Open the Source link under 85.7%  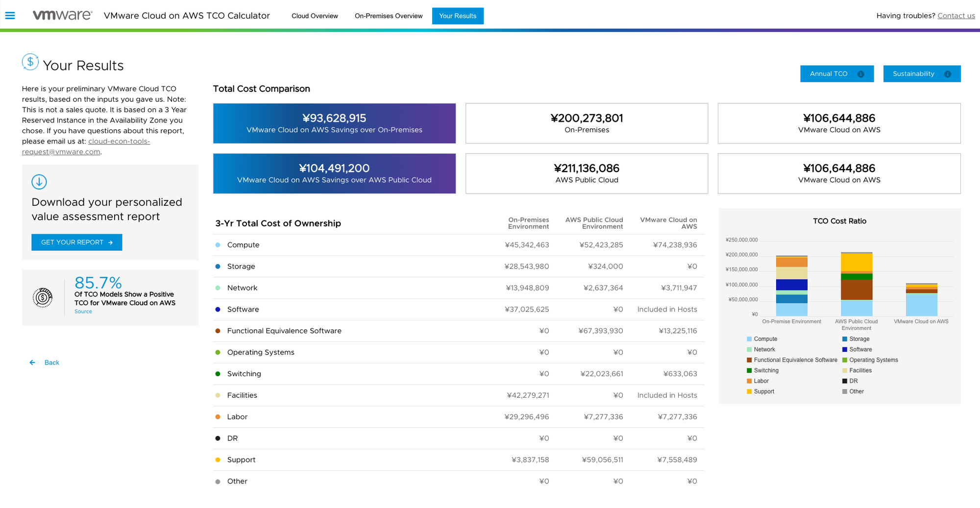click(83, 311)
